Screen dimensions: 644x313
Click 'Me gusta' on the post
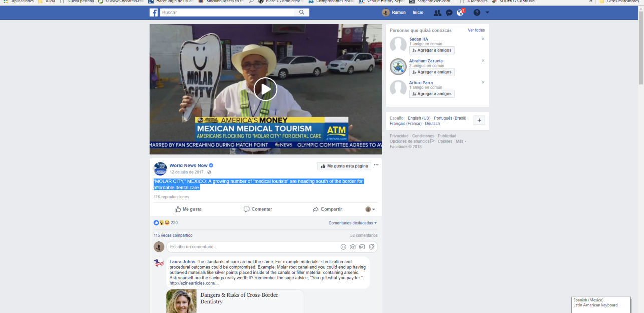[188, 209]
